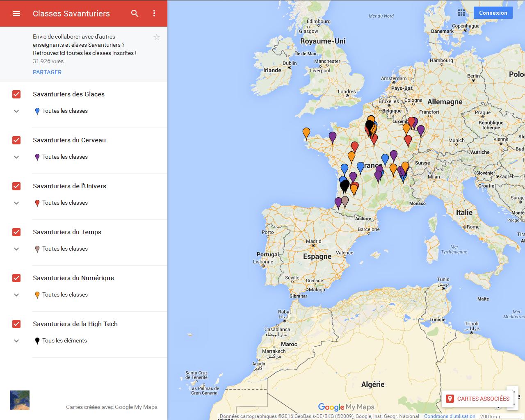This screenshot has width=525, height=420.
Task: Click the Google My Maps logo on map
Action: click(346, 407)
